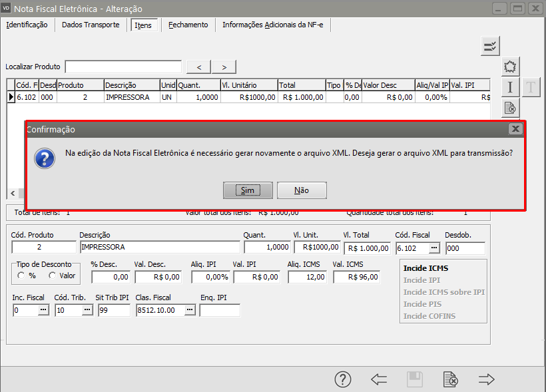Switch to the Dados Transporte tab
This screenshot has width=546, height=392.
pyautogui.click(x=91, y=25)
